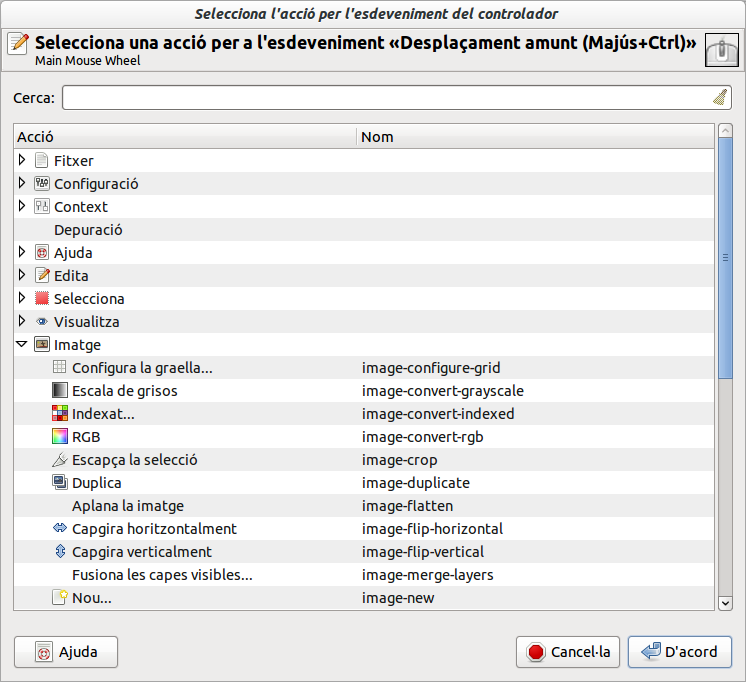Expand the Visualitza tree group
This screenshot has height=682, width=746.
(22, 321)
